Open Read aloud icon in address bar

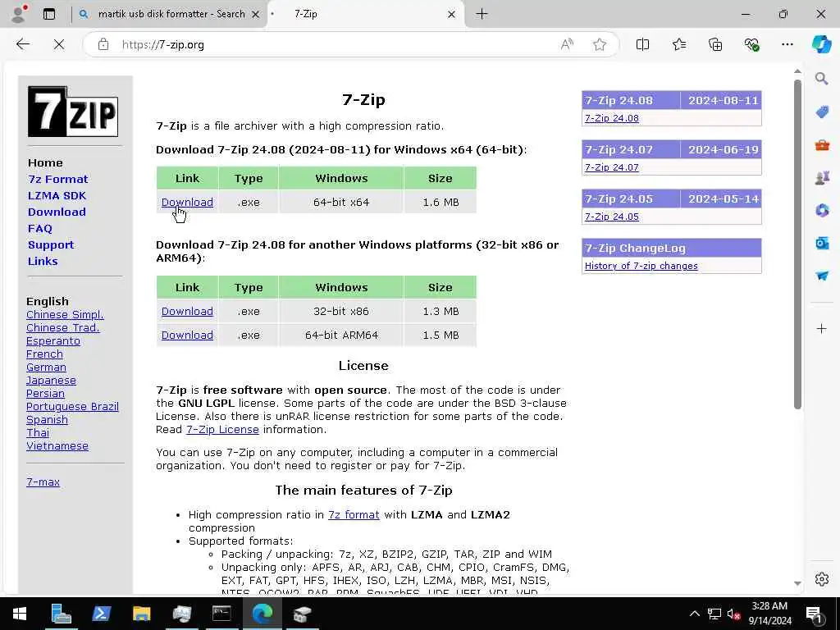click(567, 44)
